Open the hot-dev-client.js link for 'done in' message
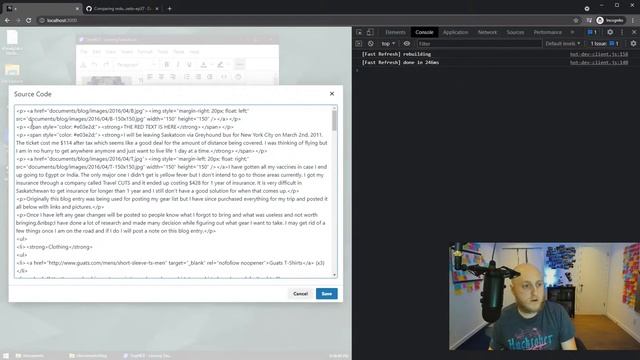 [599, 62]
